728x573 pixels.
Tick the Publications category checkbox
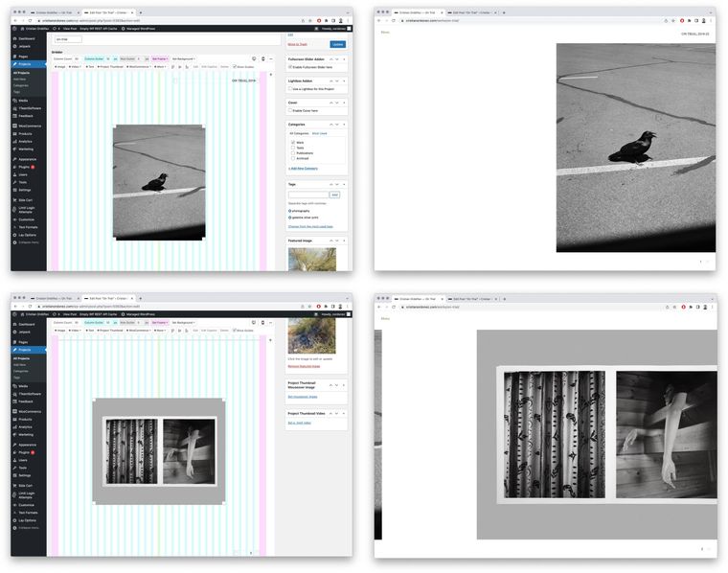click(293, 152)
